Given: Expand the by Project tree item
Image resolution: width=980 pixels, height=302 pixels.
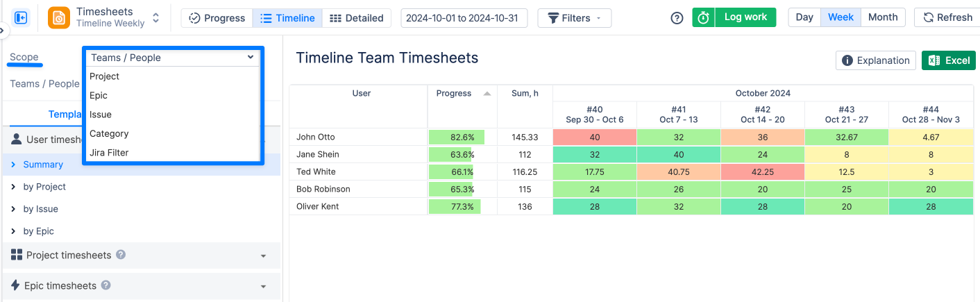Looking at the screenshot, I should (x=14, y=187).
